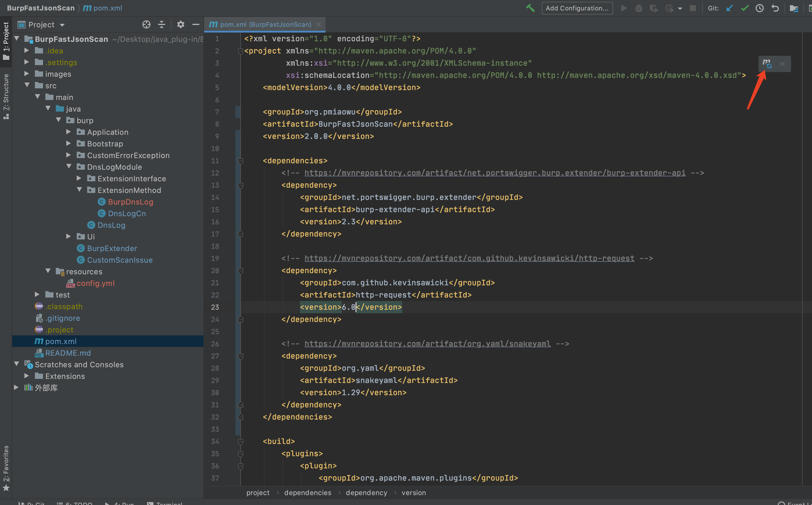Open Git history clock icon

click(760, 8)
